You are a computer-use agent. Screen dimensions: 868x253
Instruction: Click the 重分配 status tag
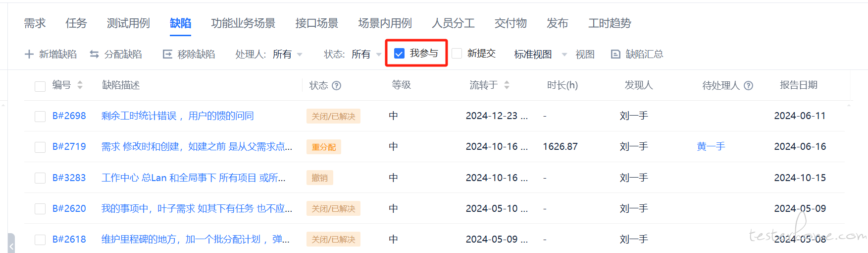[x=324, y=147]
